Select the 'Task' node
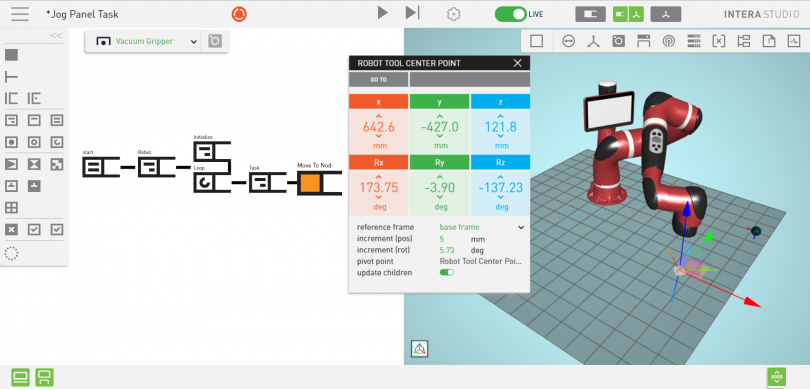Image resolution: width=810 pixels, height=389 pixels. [x=268, y=183]
